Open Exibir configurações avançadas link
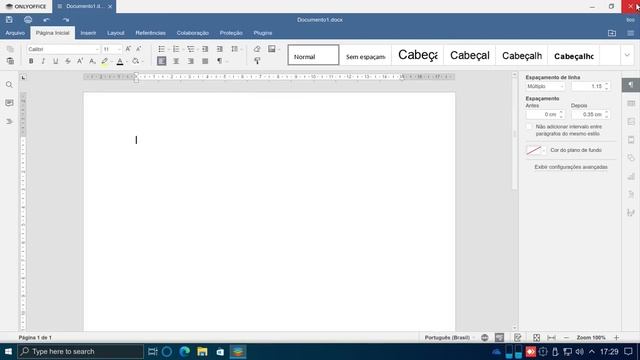Viewport: 640px width, 360px height. pos(571,167)
